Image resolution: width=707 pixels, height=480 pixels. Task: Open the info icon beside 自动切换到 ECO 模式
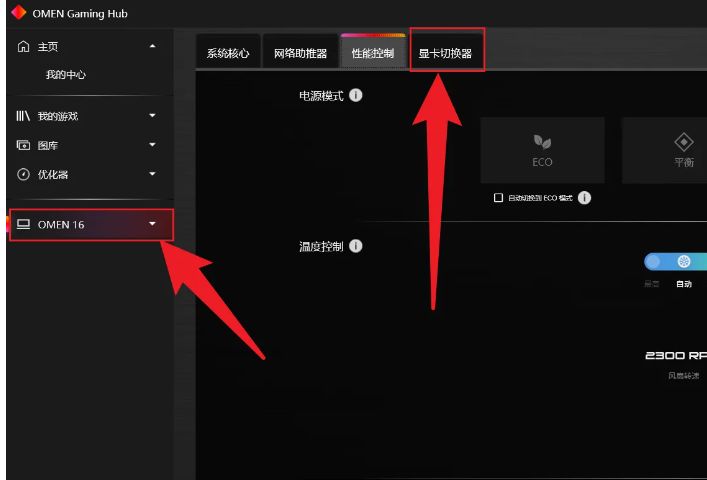pos(584,198)
